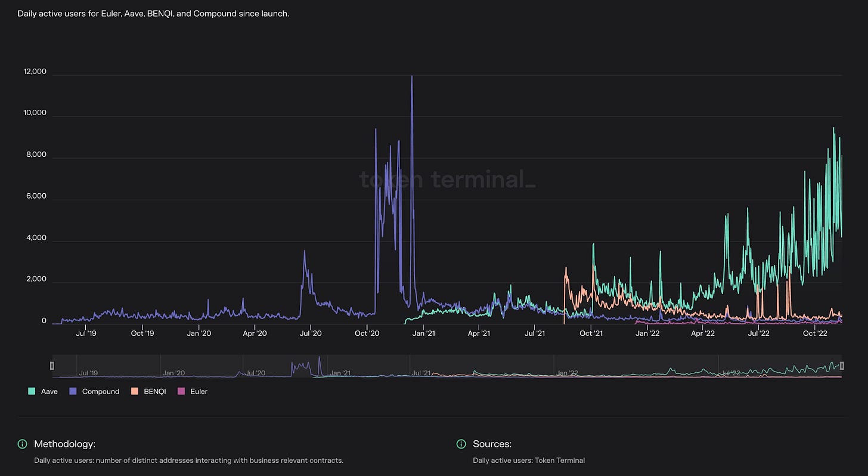Toggle the Aave legend swatch
Screen dimensions: 868x476
[x=32, y=391]
